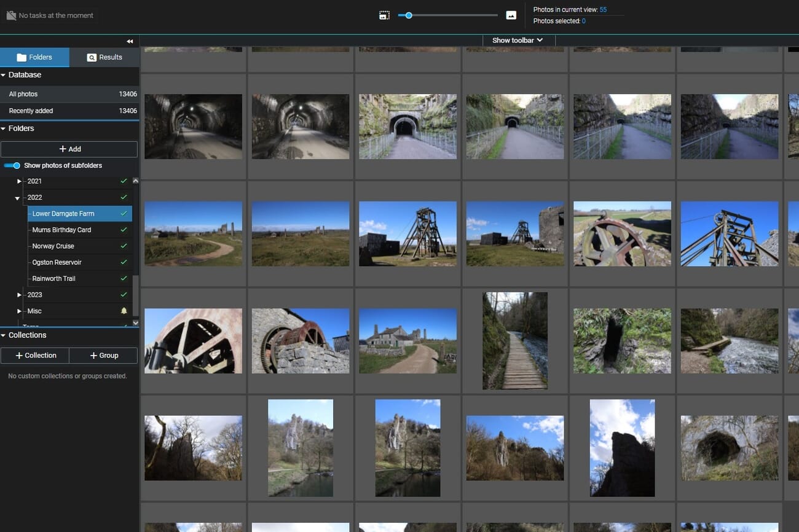The width and height of the screenshot is (799, 532).
Task: Click the large thumbnail size icon
Action: tap(511, 15)
